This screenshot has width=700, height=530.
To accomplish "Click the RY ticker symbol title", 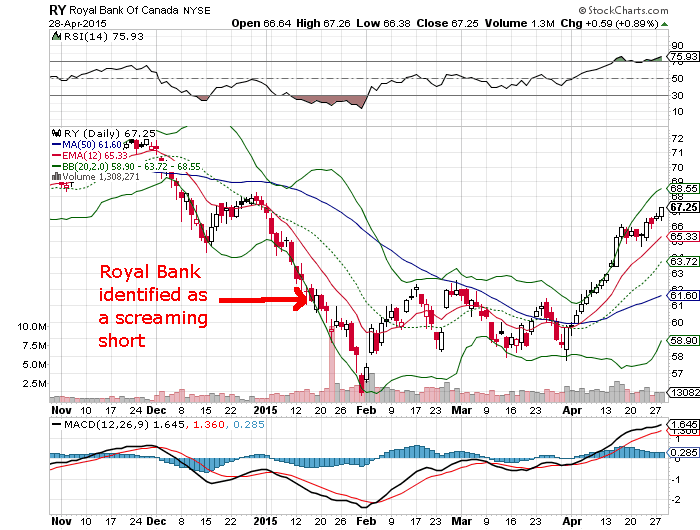I will click(x=57, y=10).
